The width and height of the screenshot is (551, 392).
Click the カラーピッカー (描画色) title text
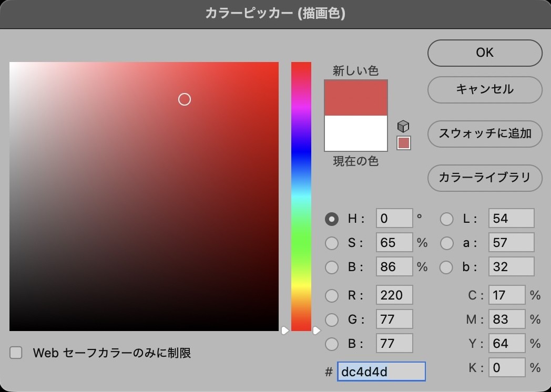click(275, 13)
